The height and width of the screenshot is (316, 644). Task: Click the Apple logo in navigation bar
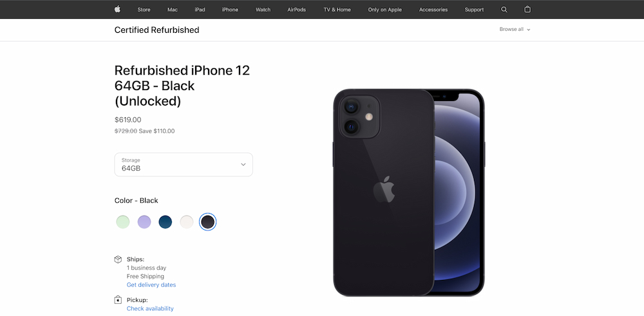click(x=117, y=9)
